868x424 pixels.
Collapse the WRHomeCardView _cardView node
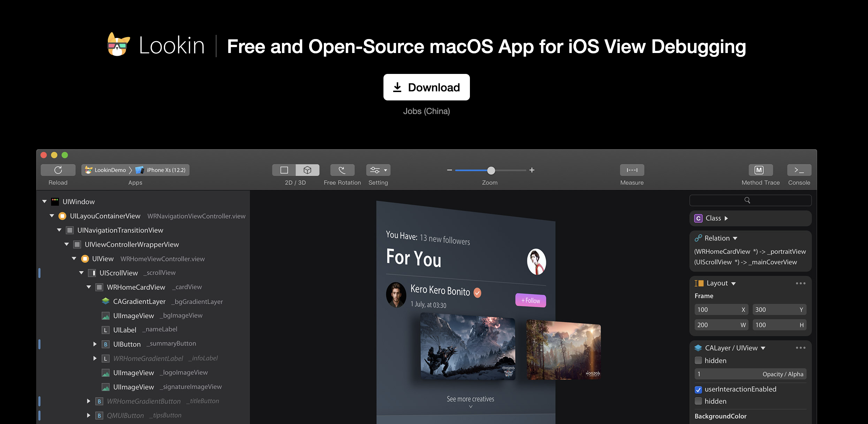89,287
